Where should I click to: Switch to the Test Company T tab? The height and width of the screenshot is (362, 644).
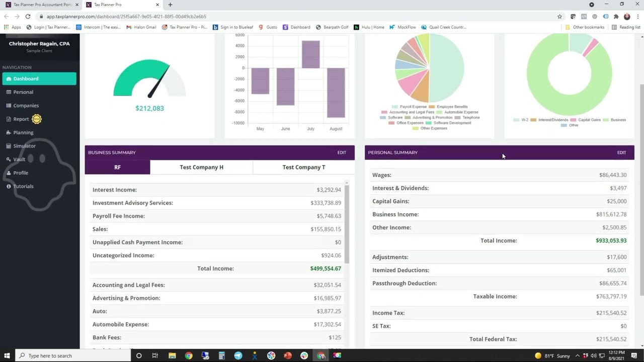(x=304, y=167)
